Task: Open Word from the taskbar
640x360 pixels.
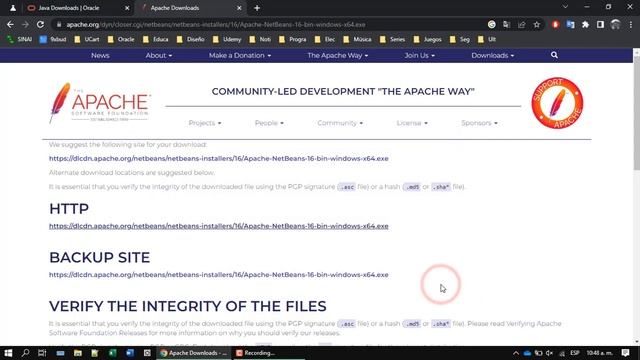Action: point(130,353)
